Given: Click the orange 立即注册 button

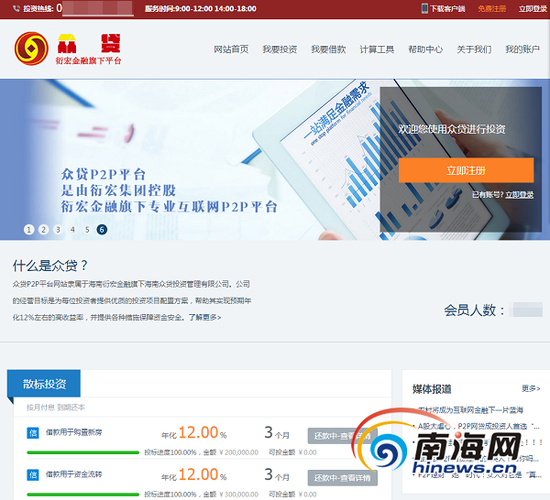Looking at the screenshot, I should pos(466,170).
